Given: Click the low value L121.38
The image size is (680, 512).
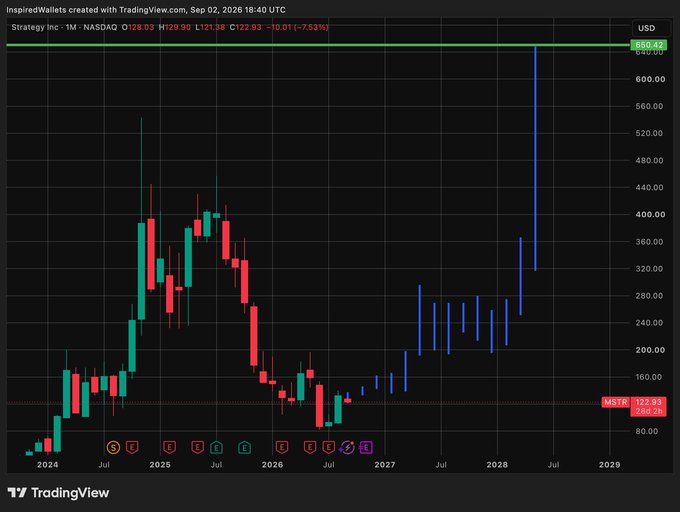Looking at the screenshot, I should click(210, 27).
